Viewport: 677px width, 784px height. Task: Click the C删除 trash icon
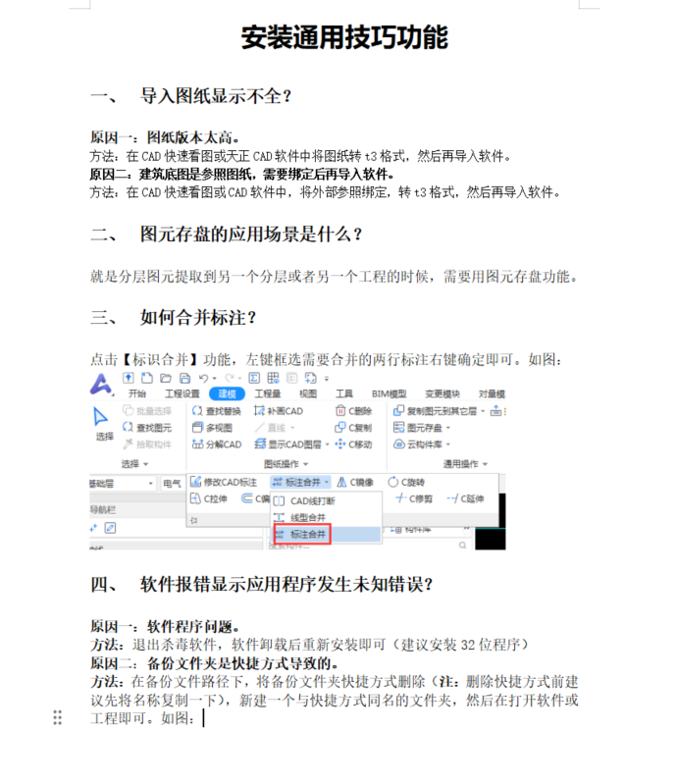340,411
